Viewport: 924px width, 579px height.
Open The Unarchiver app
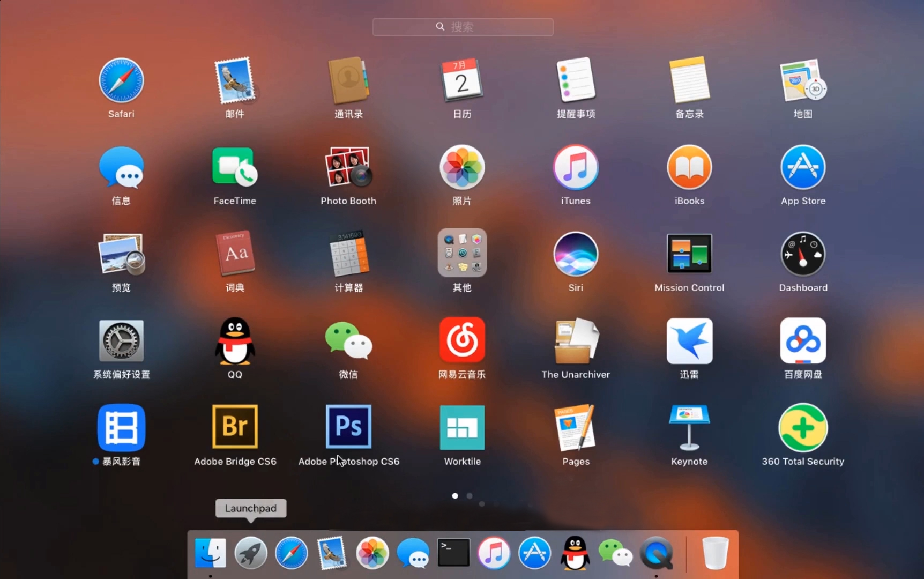click(x=576, y=341)
